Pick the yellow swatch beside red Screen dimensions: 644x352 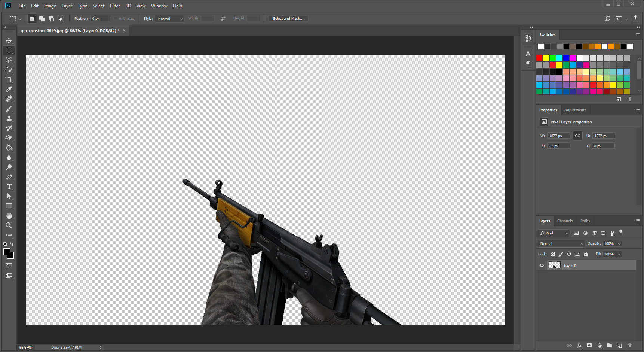546,58
